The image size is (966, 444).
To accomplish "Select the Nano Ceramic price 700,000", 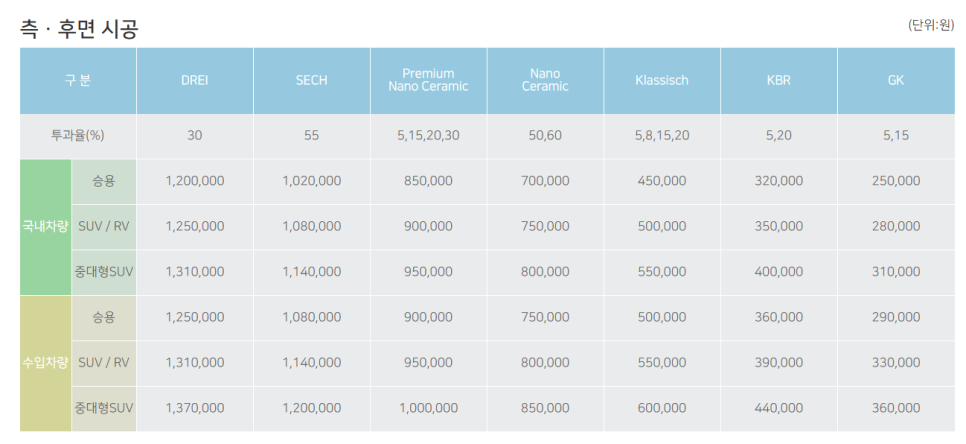I will point(545,181).
